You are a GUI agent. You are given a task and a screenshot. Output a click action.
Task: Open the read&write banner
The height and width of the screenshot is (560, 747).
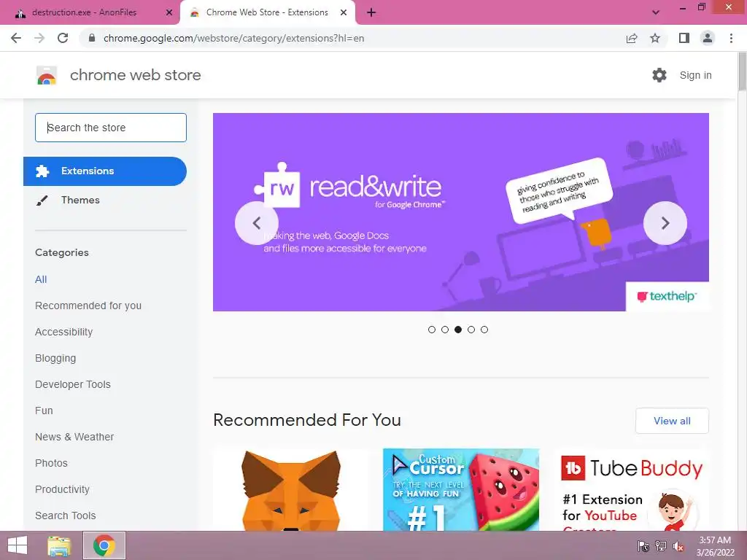pos(461,212)
